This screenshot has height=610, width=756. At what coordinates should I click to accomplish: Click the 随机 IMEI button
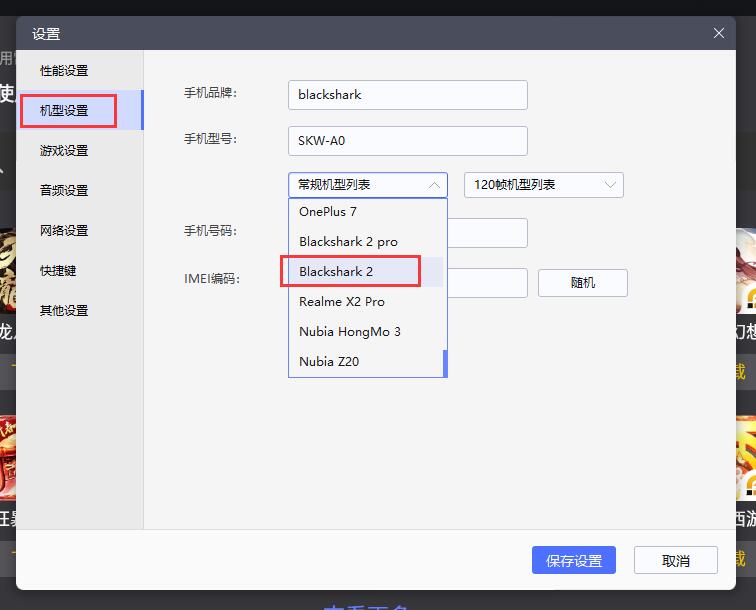click(x=582, y=283)
